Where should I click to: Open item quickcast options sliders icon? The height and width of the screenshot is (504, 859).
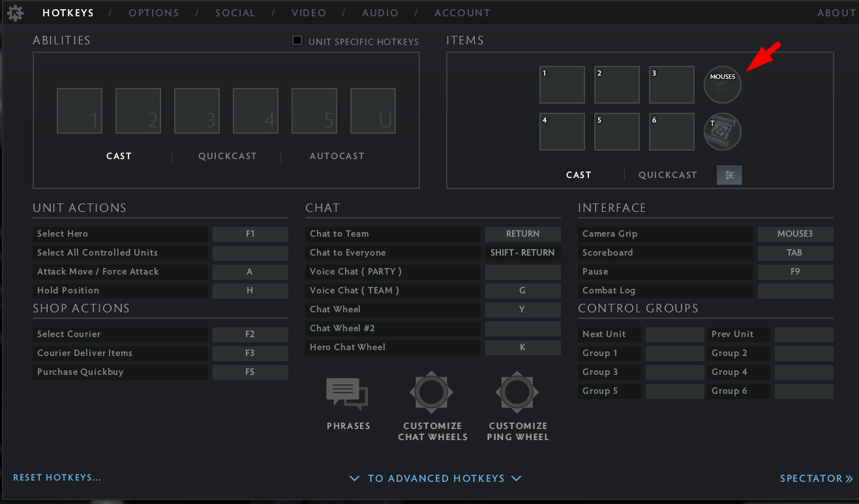click(729, 175)
